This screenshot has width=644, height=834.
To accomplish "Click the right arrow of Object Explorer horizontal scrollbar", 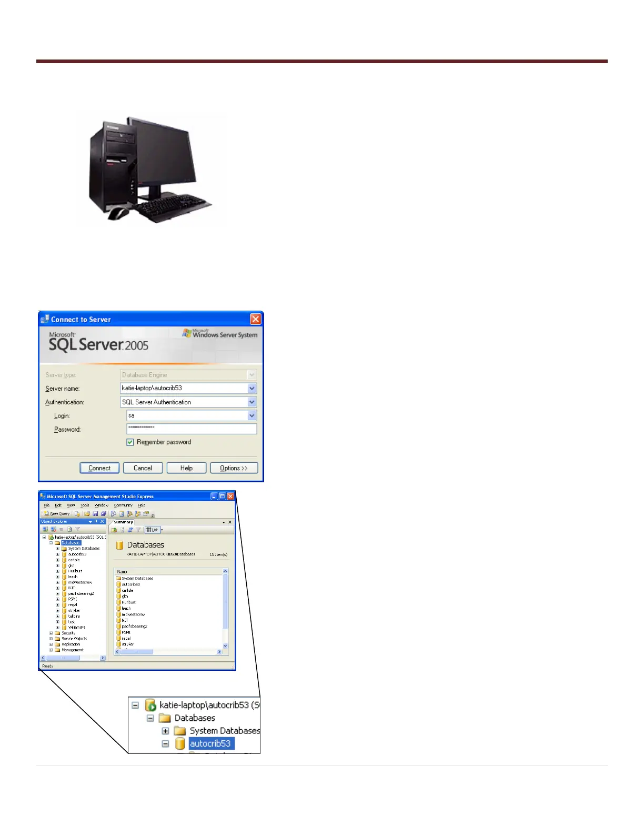I will pyautogui.click(x=103, y=658).
